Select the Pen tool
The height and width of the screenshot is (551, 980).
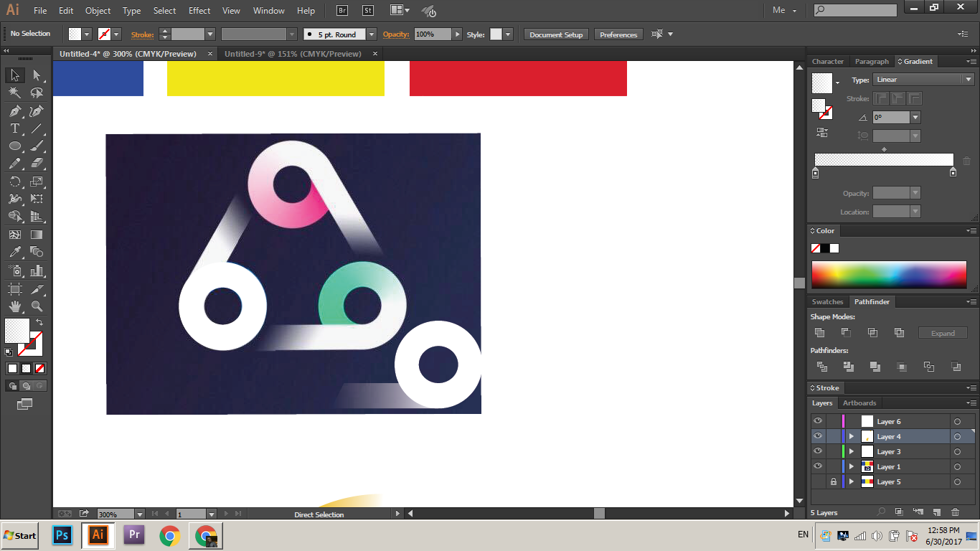(x=15, y=111)
